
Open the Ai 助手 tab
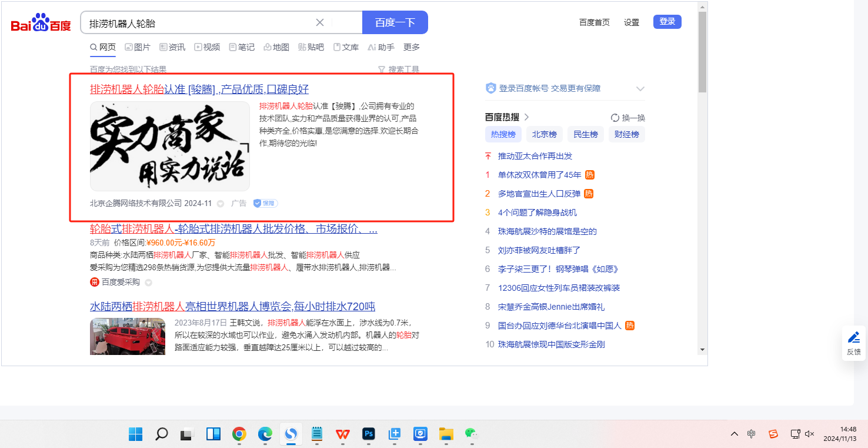coord(381,47)
